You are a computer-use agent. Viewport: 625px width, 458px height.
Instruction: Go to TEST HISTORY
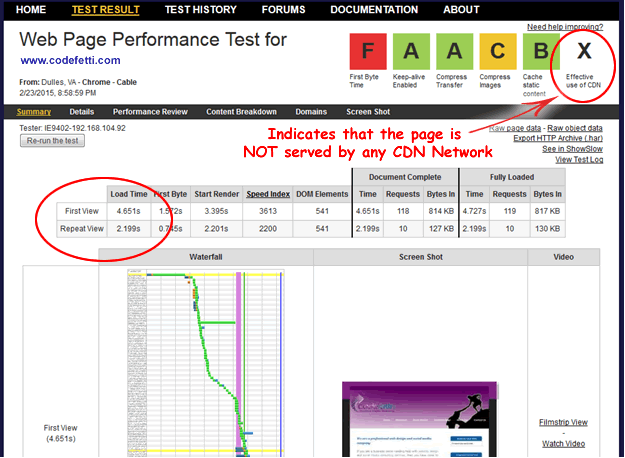click(x=200, y=10)
